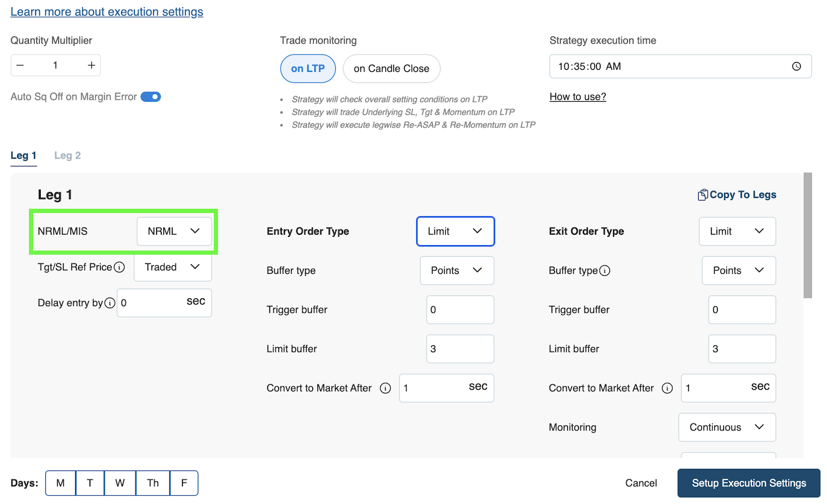Open Exit Order Type Limit dropdown
827x504 pixels.
738,231
